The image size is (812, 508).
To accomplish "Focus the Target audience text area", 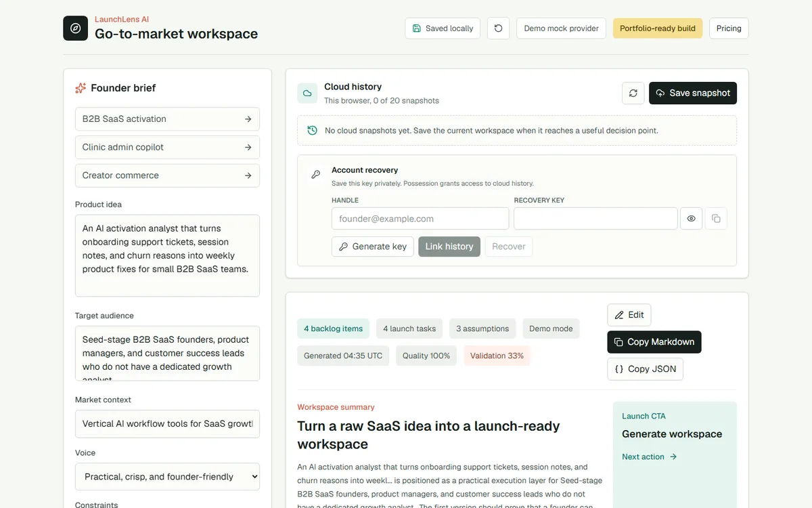I will point(167,354).
